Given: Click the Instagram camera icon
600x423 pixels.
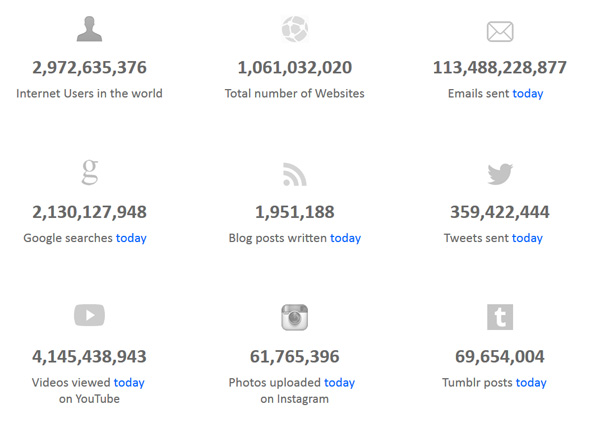Looking at the screenshot, I should (294, 317).
